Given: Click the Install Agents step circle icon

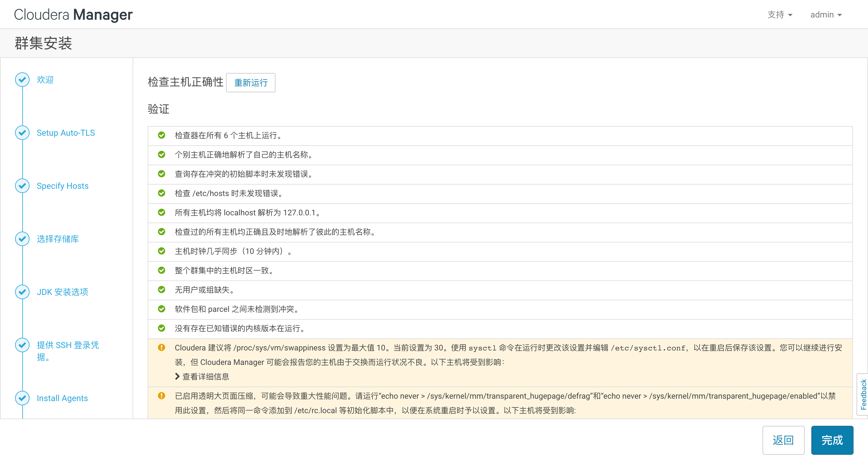Looking at the screenshot, I should pos(22,398).
